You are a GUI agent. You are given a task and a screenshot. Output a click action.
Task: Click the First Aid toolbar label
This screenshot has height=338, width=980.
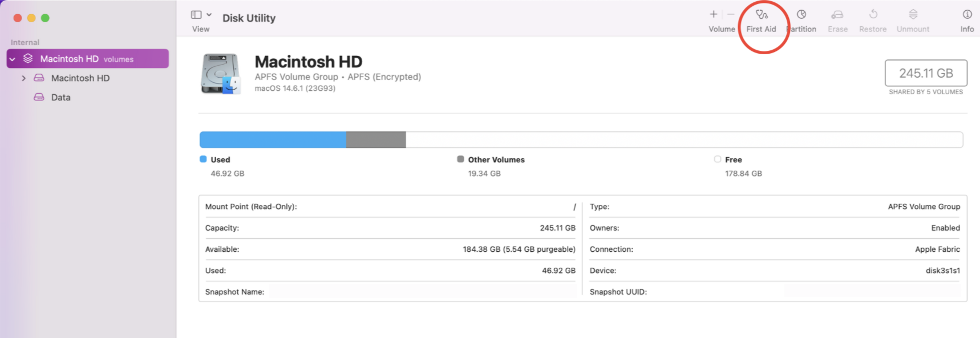click(762, 29)
